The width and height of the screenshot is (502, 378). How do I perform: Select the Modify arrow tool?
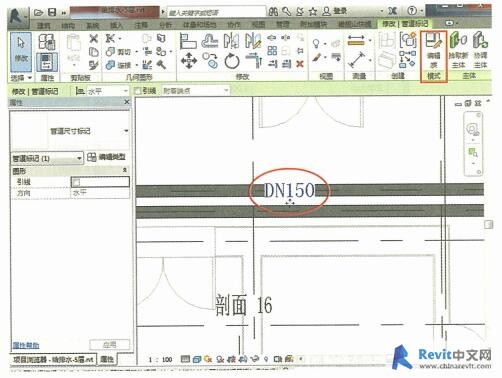[x=21, y=52]
